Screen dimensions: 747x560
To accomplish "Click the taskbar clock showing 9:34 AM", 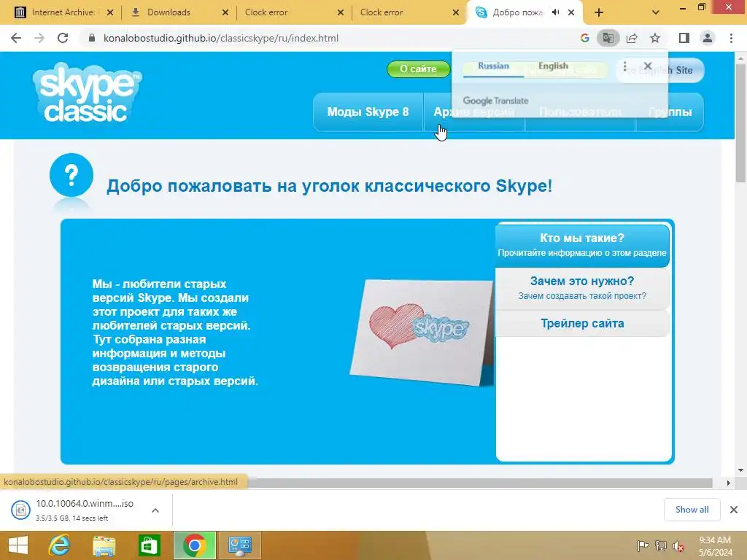I will coord(715,545).
